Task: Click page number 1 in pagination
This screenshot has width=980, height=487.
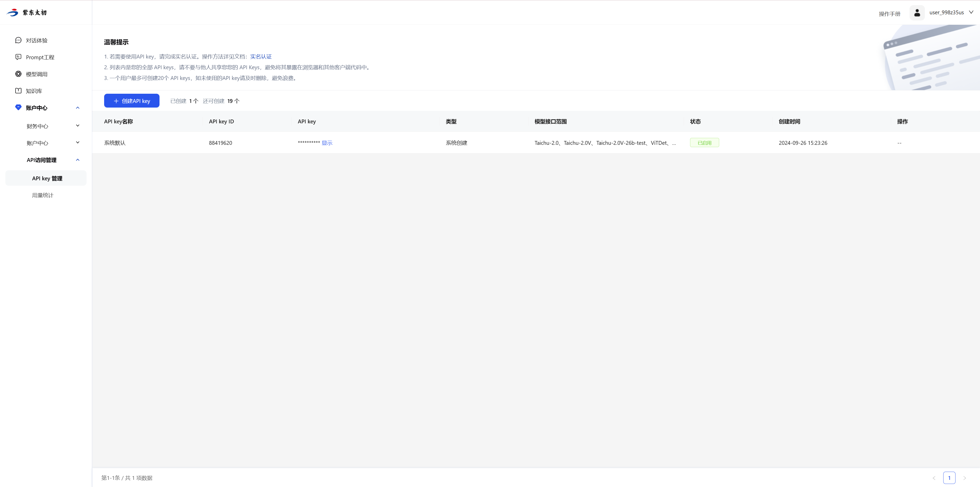Action: pyautogui.click(x=949, y=478)
